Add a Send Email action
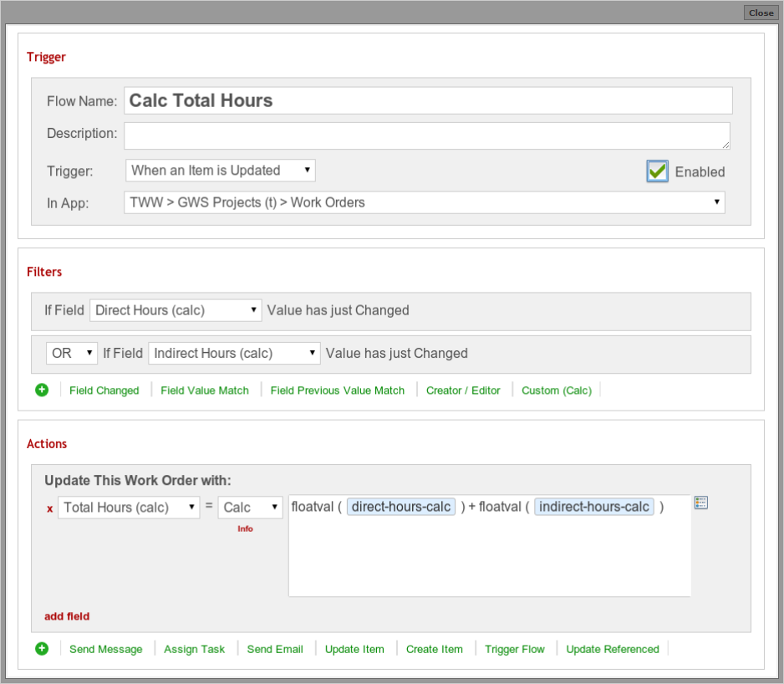The width and height of the screenshot is (784, 684). 275,649
